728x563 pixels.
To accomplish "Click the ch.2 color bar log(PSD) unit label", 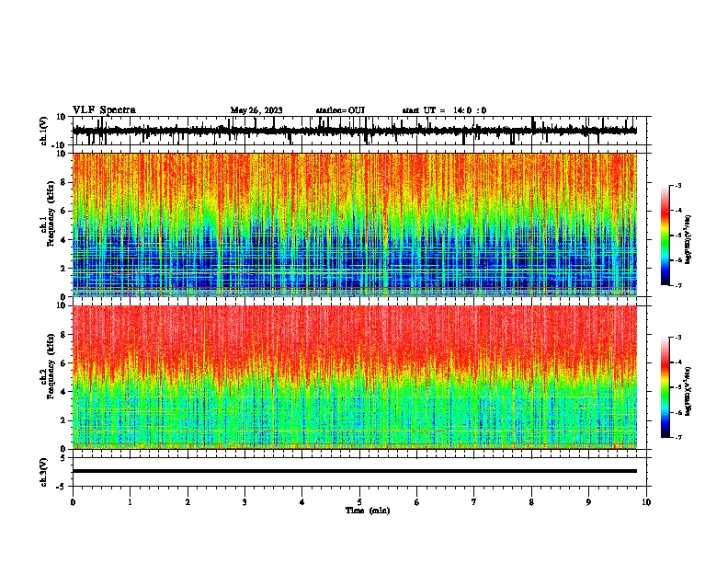I will pyautogui.click(x=688, y=392).
